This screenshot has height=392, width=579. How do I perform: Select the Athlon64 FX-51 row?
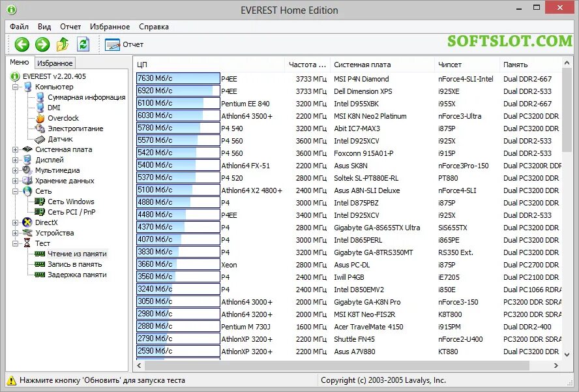pyautogui.click(x=348, y=166)
